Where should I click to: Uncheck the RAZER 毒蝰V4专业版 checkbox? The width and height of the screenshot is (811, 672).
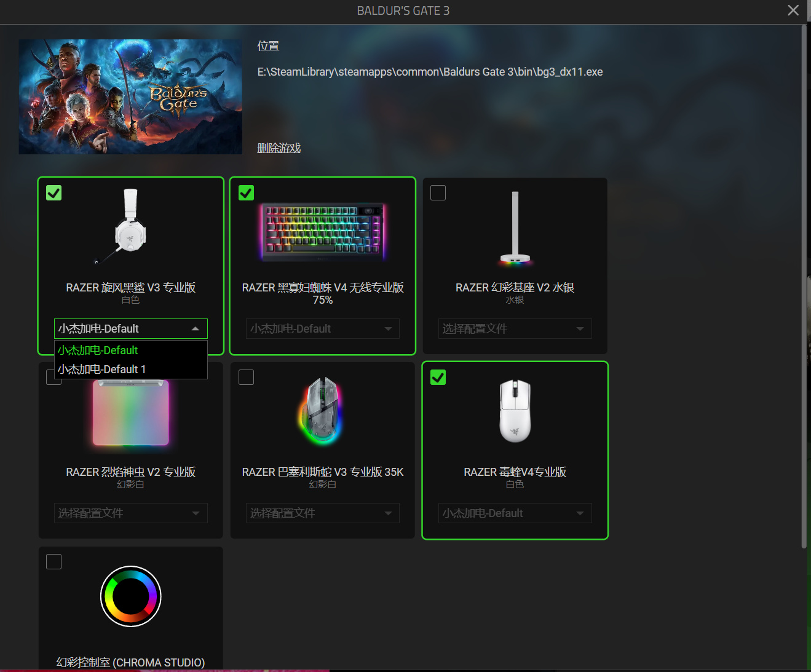[x=438, y=378]
